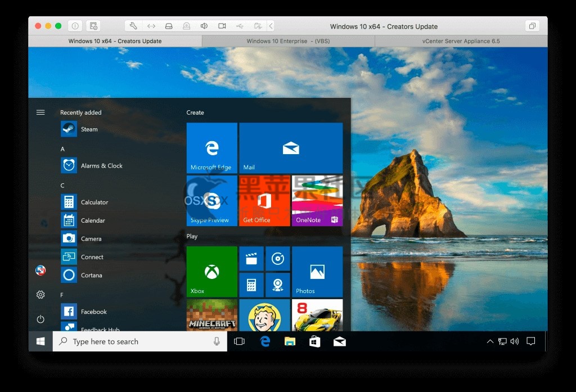This screenshot has height=392, width=576.
Task: Click the Windows Start button
Action: pos(40,341)
